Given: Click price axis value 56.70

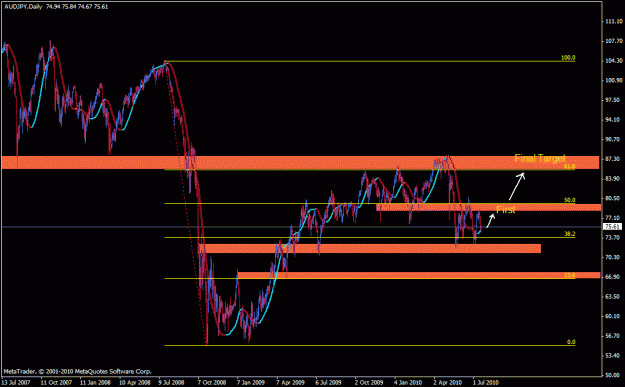Looking at the screenshot, I should click(x=614, y=336).
